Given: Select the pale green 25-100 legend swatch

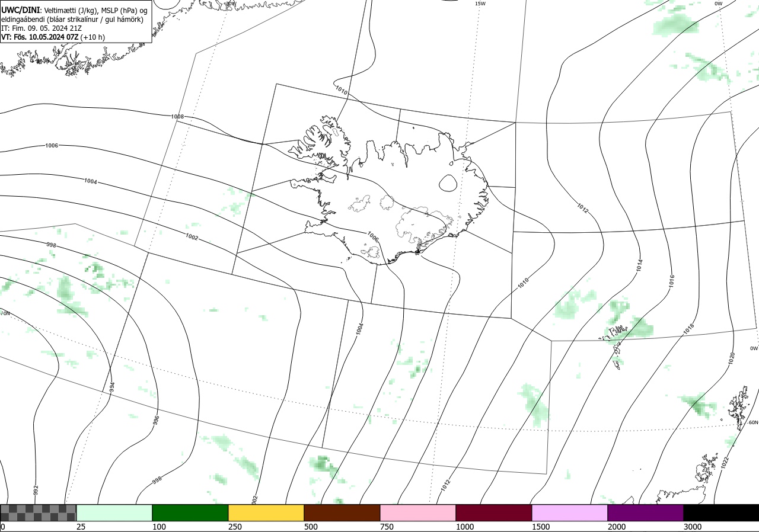Looking at the screenshot, I should coord(114,512).
